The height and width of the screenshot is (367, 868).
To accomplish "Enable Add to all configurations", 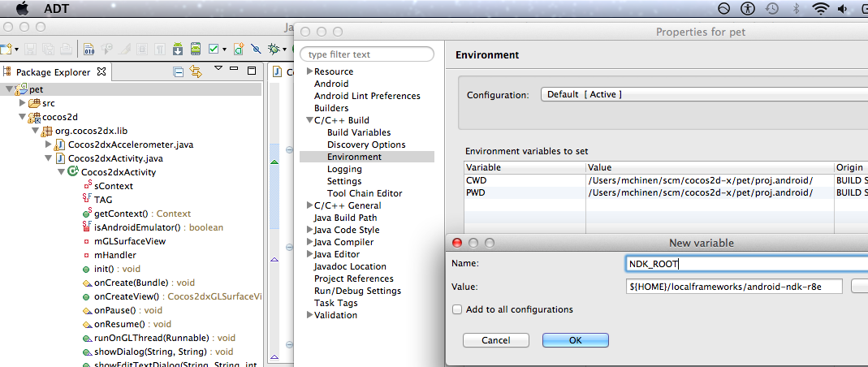I will click(x=457, y=310).
